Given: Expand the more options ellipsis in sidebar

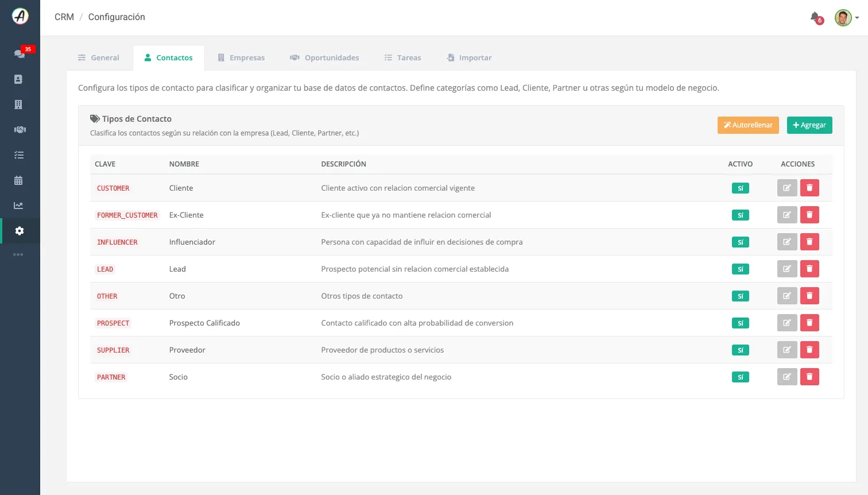Looking at the screenshot, I should (x=18, y=254).
